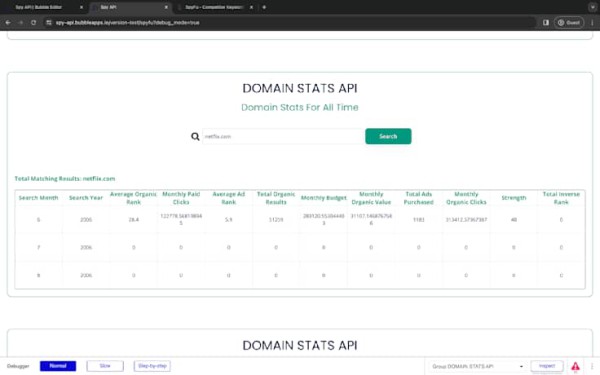
Task: Click the Average Organic Rank column header
Action: 133,198
